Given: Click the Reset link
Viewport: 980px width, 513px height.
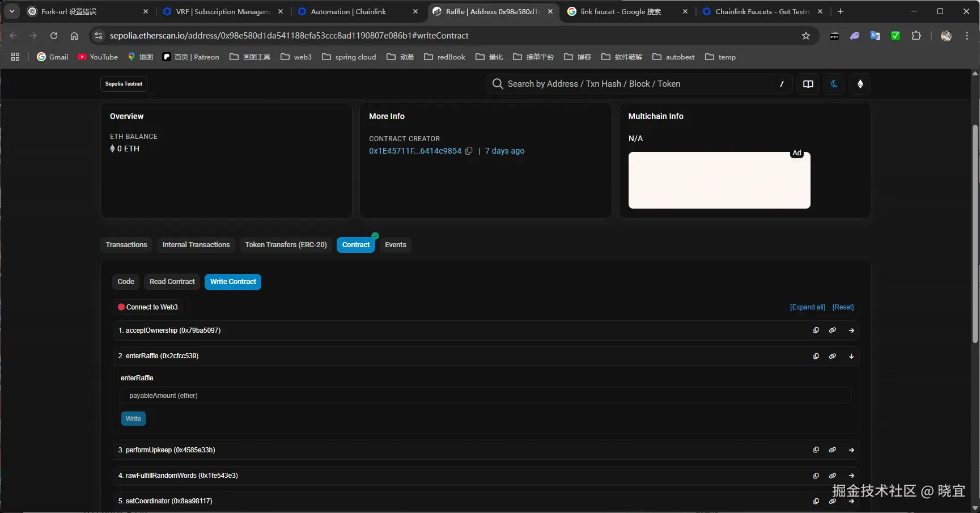Looking at the screenshot, I should tap(843, 307).
